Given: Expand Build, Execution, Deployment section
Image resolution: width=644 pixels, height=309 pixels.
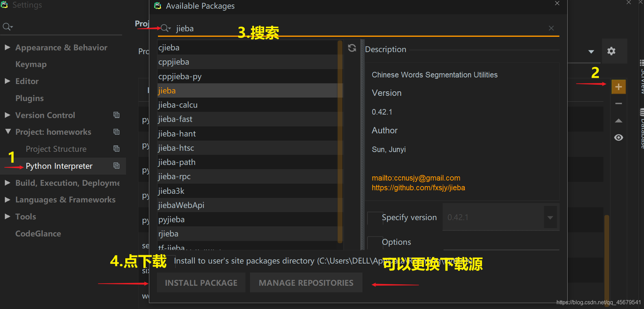Looking at the screenshot, I should click(x=7, y=183).
